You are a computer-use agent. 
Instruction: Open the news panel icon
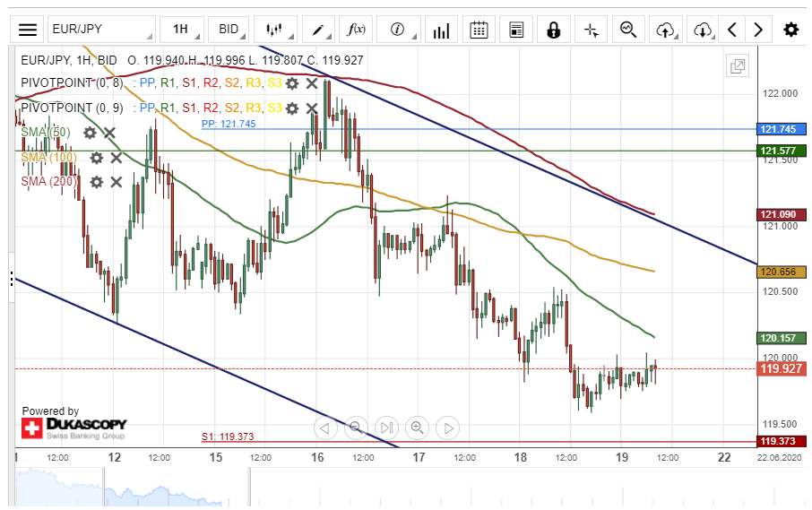pos(515,30)
